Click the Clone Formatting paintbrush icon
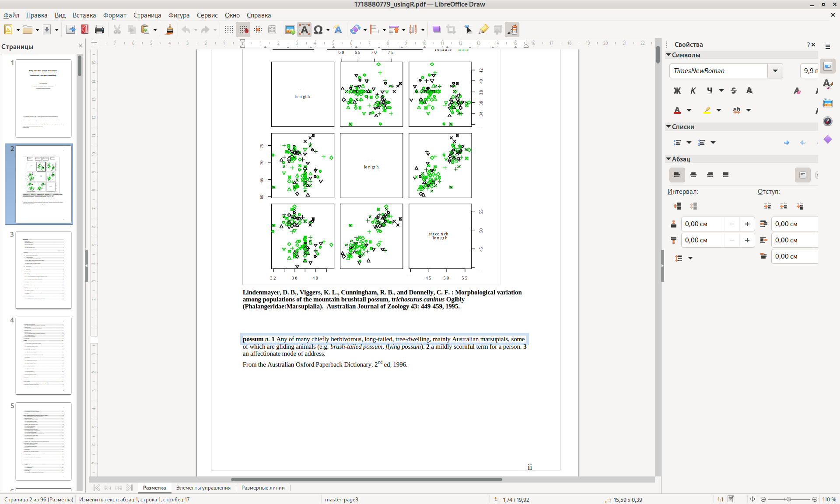The image size is (840, 504). tap(169, 29)
